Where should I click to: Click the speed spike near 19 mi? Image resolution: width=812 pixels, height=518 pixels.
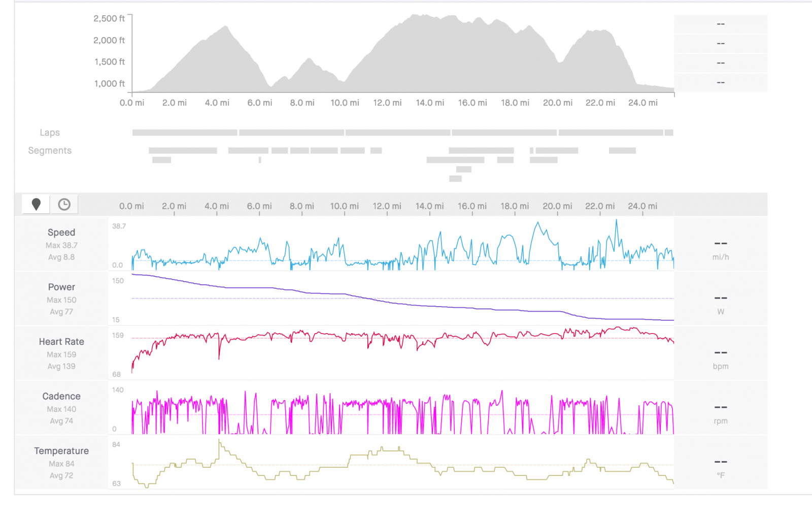[538, 222]
